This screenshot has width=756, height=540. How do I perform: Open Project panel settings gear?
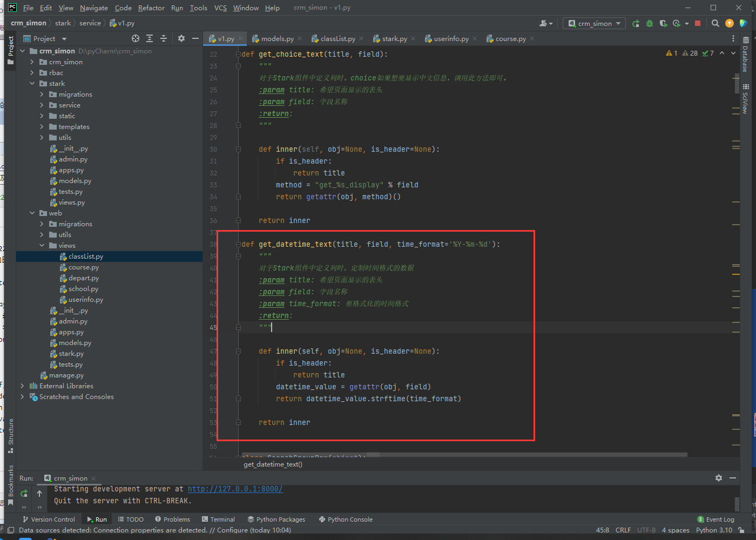pyautogui.click(x=181, y=38)
